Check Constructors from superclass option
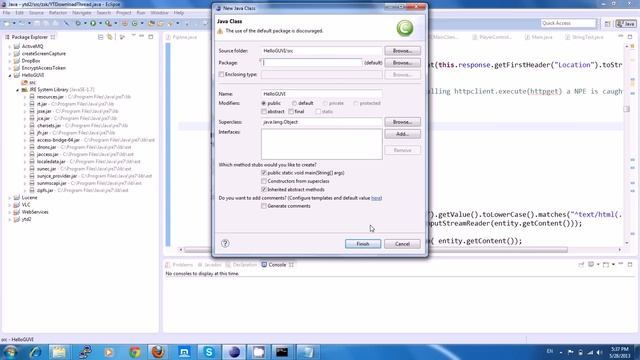 264,181
